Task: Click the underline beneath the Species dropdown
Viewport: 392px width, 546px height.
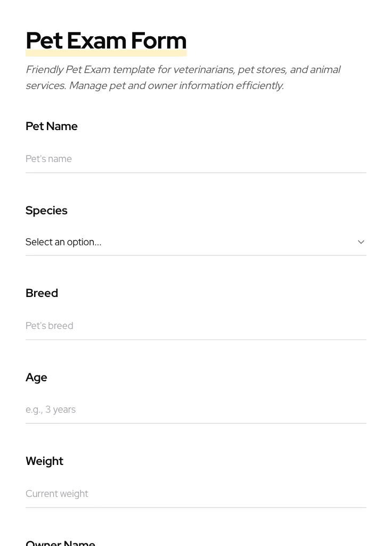Action: 195,255
